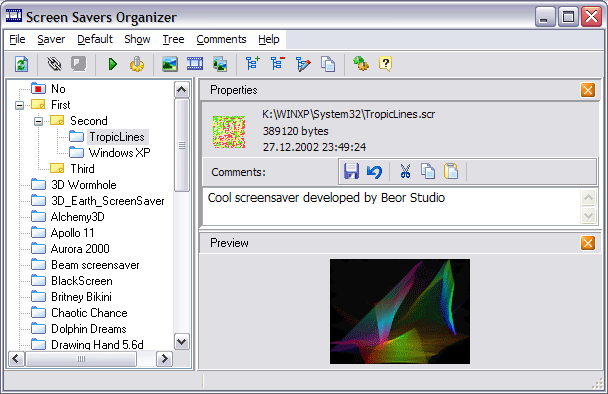Select 3D Wormhole screensaver

click(84, 185)
